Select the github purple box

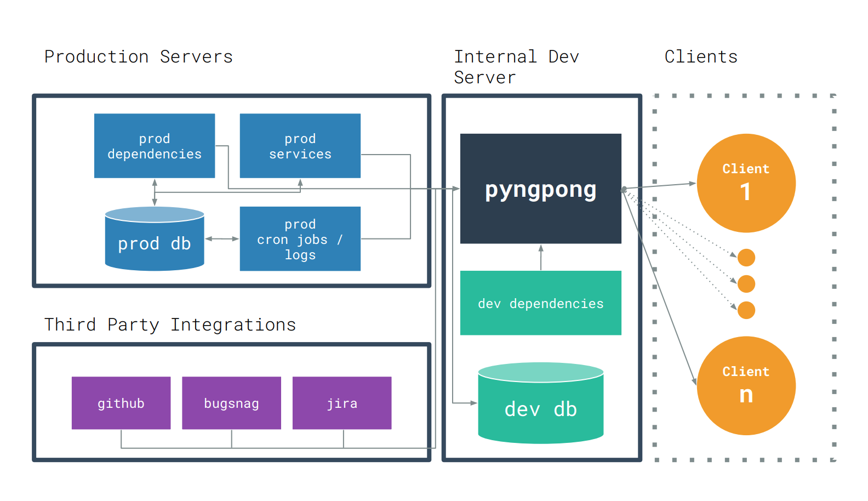click(121, 403)
